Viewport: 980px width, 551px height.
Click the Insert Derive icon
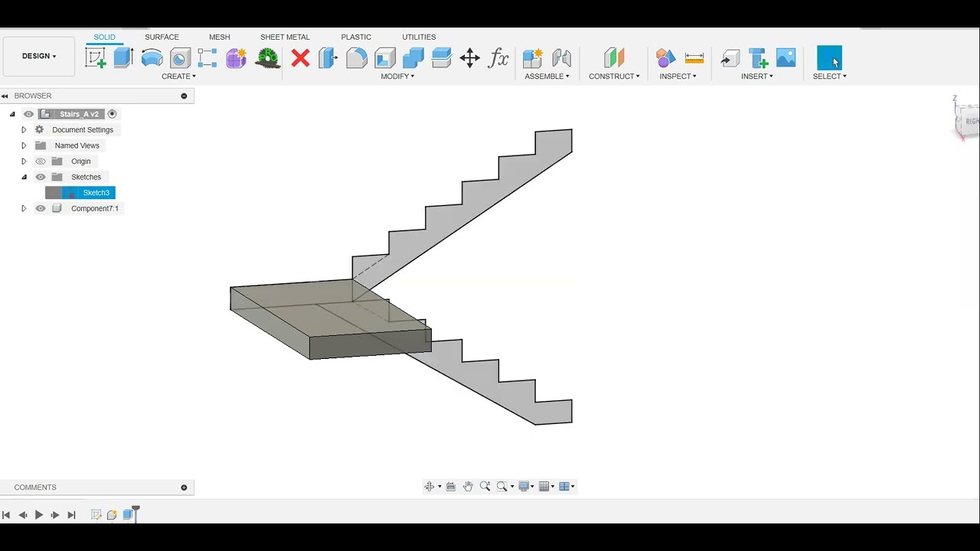[x=730, y=58]
